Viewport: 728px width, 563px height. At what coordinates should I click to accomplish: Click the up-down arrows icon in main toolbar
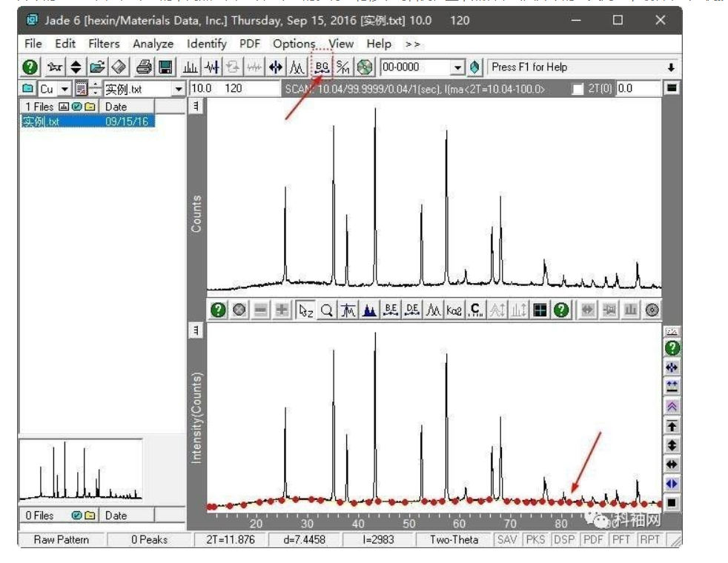(76, 67)
